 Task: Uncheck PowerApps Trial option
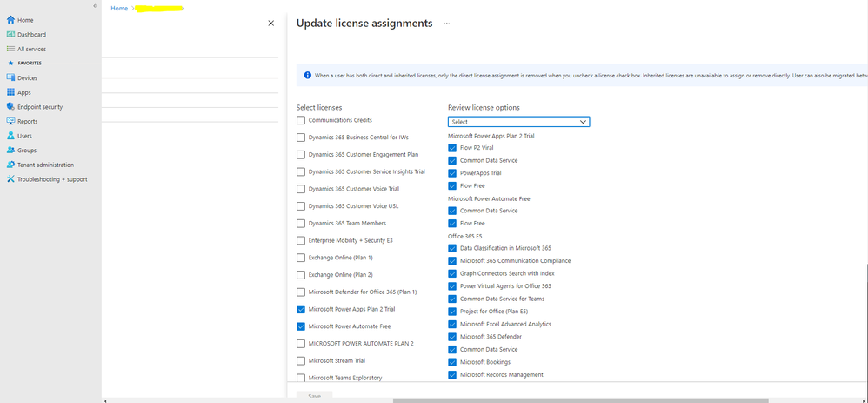click(452, 173)
